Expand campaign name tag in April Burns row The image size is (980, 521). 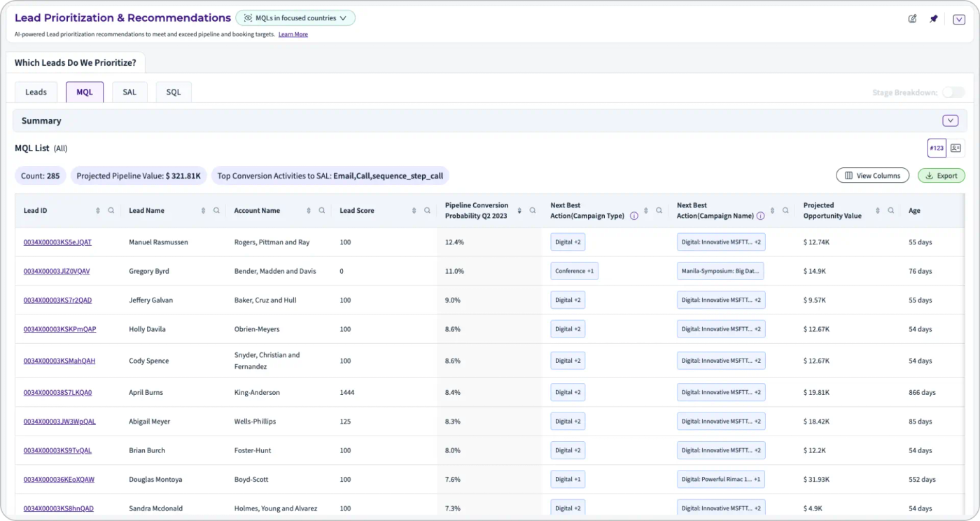[x=721, y=393]
